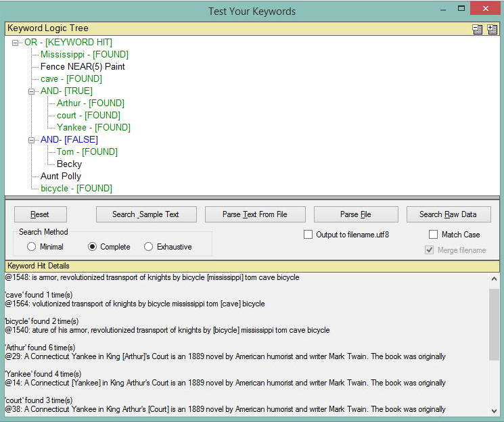This screenshot has height=422, width=504.
Task: Select Fence NEAR(5) Paint tree item
Action: [83, 67]
